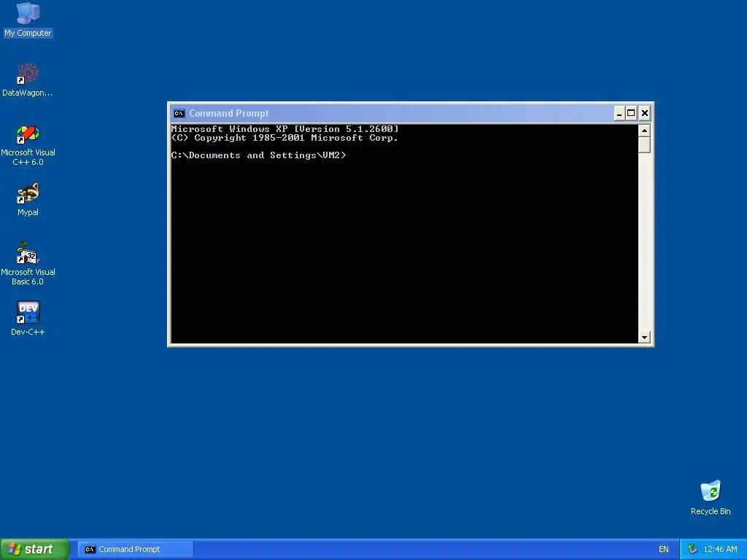This screenshot has width=747, height=560.
Task: Select the Microsoft Visual Basic 6.0 shortcut
Action: coord(28,264)
